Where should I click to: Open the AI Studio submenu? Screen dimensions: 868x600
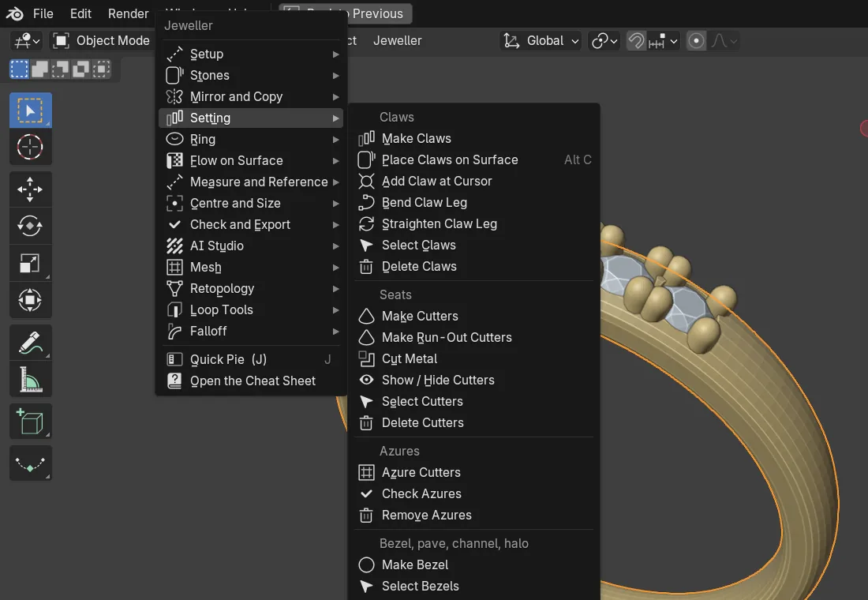click(x=251, y=246)
